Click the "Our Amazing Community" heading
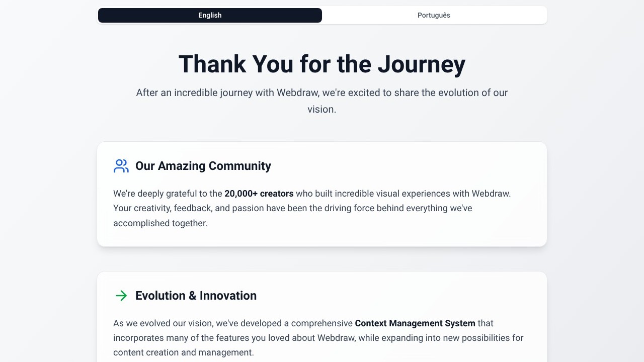644x362 pixels. coord(203,166)
